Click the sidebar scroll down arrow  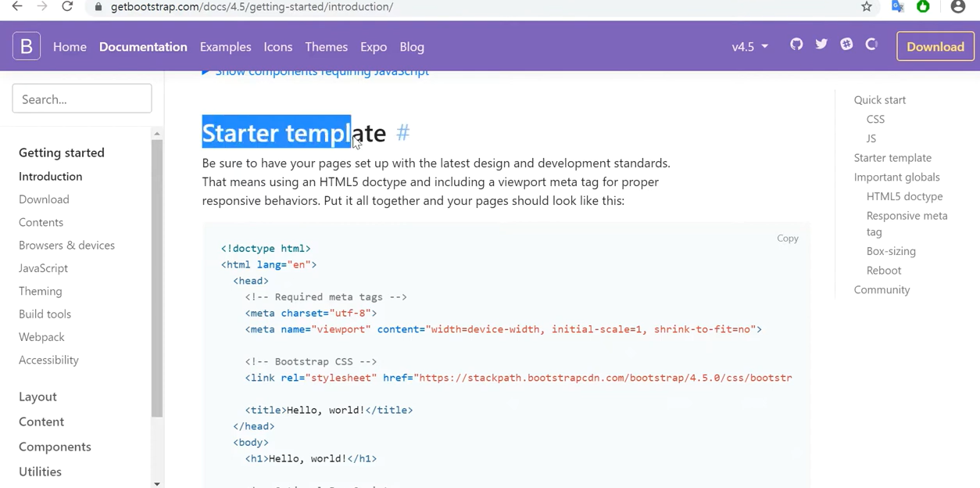pyautogui.click(x=157, y=483)
